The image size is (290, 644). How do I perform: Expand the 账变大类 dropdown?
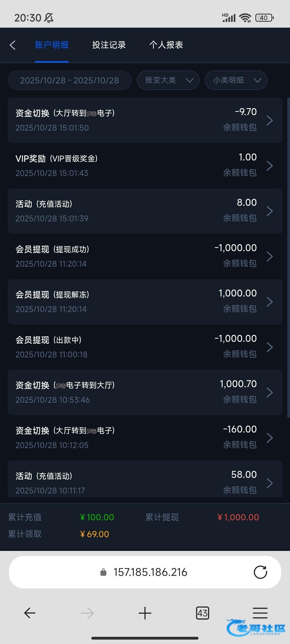[168, 80]
